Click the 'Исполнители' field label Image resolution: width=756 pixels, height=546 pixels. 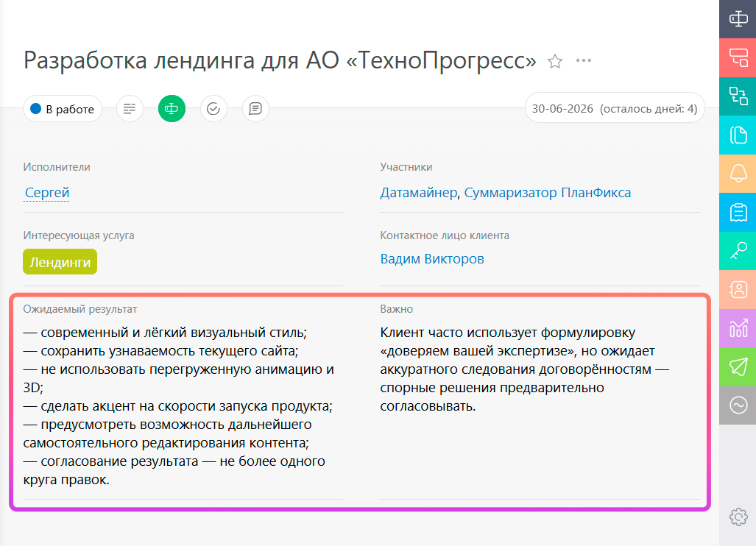pyautogui.click(x=57, y=167)
